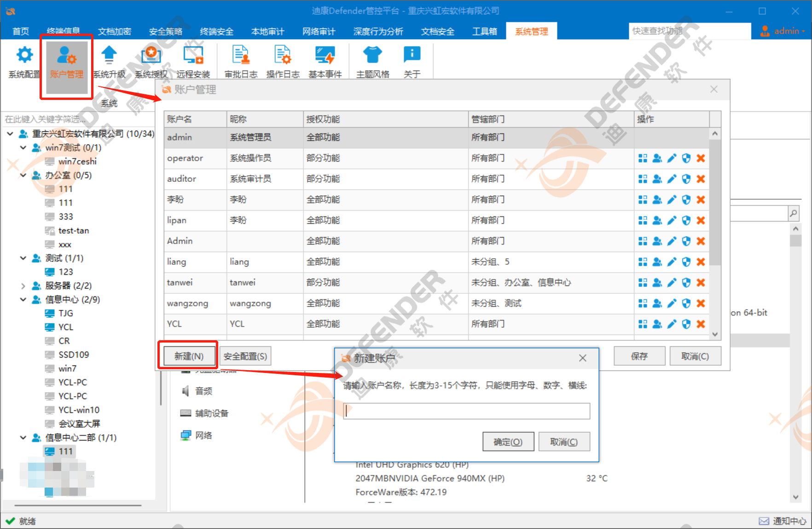Open 关于 about info tool
Image resolution: width=812 pixels, height=529 pixels.
pos(412,62)
